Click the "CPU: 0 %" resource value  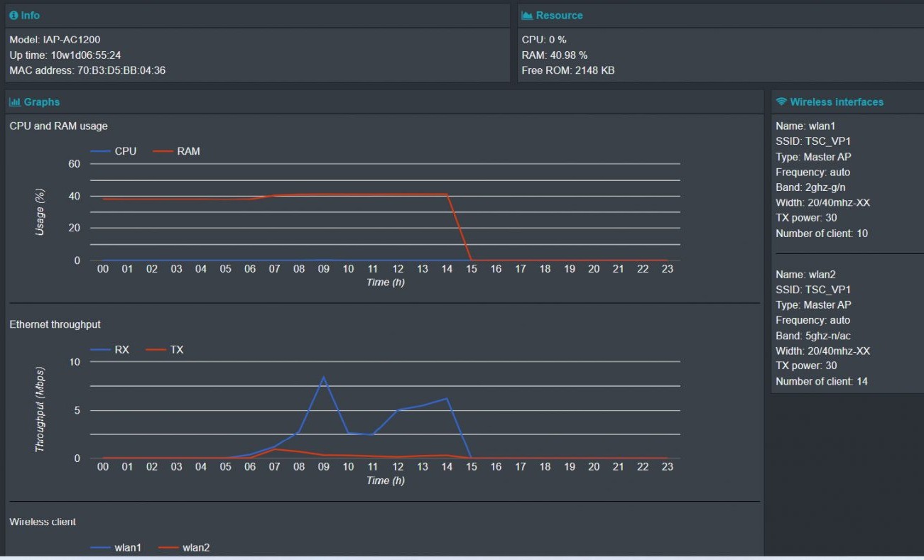pyautogui.click(x=544, y=40)
